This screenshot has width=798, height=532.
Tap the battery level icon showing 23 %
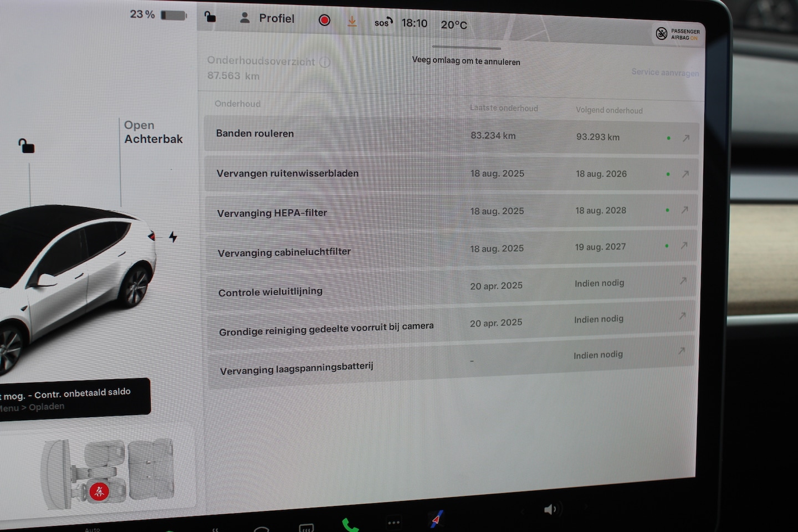(x=174, y=15)
